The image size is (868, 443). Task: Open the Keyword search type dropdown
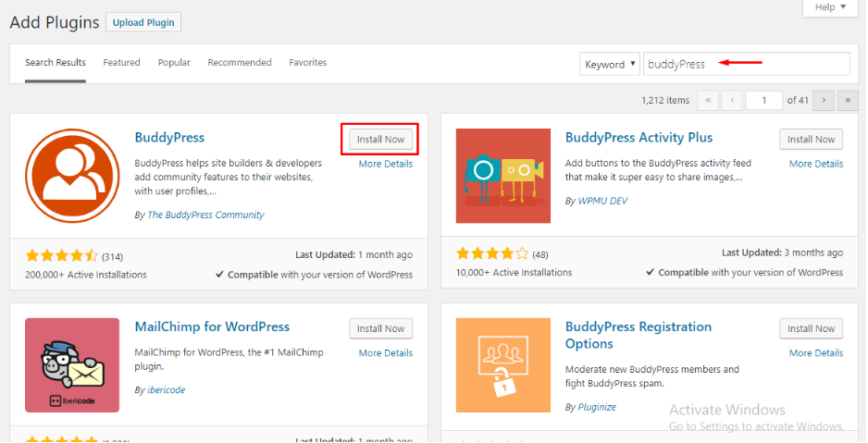coord(610,64)
